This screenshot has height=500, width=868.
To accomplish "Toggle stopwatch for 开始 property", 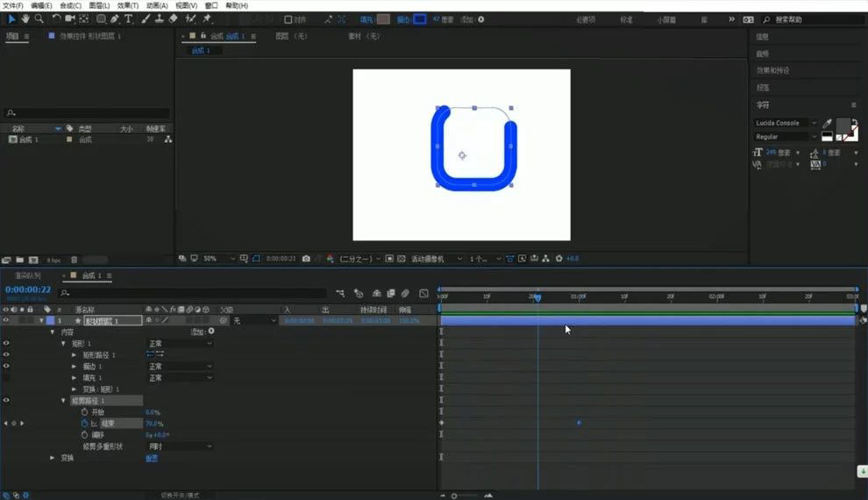I will tap(84, 412).
